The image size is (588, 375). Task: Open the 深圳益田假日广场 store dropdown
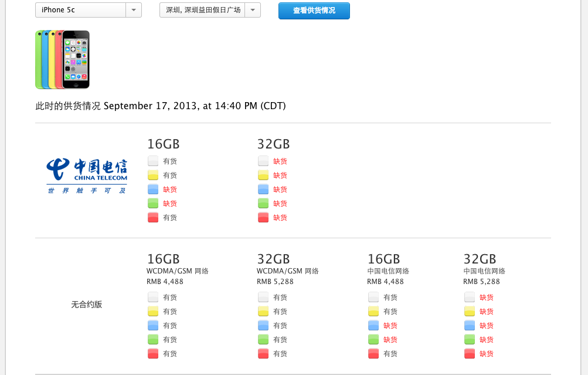(x=210, y=10)
